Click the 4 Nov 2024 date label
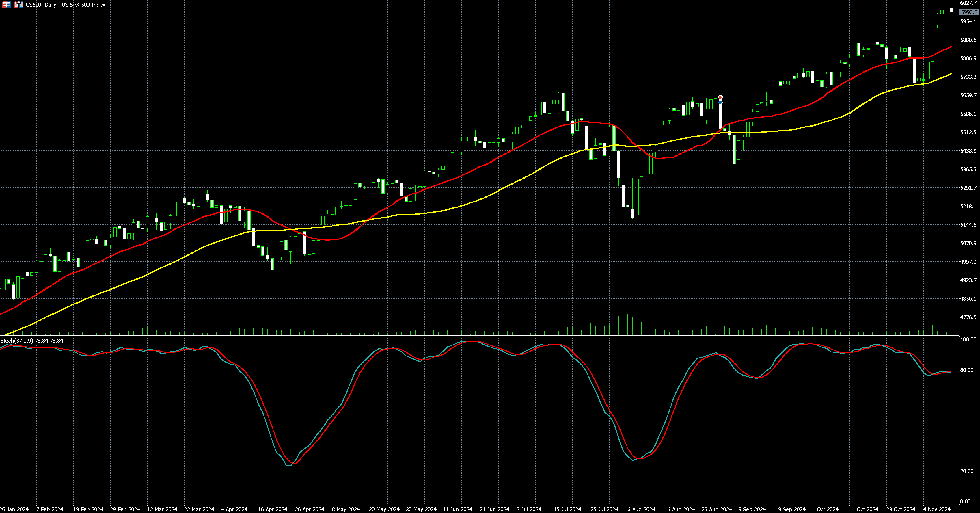980x513 pixels. tap(937, 509)
